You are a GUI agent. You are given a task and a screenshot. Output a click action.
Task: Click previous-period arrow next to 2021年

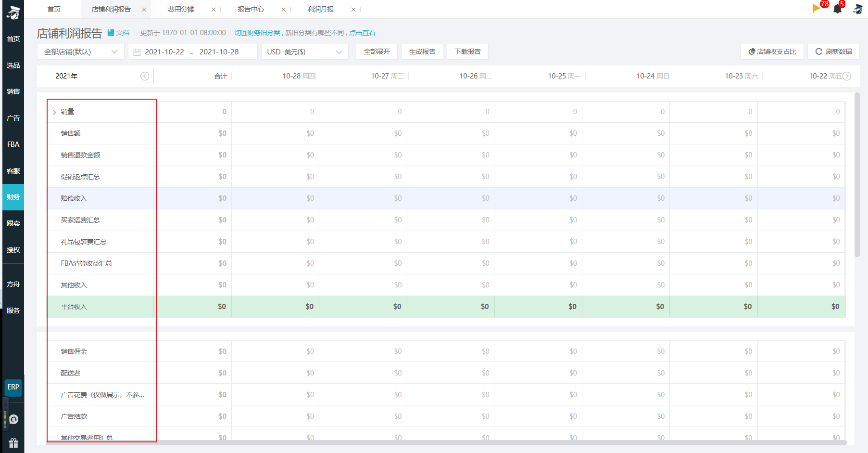[145, 76]
